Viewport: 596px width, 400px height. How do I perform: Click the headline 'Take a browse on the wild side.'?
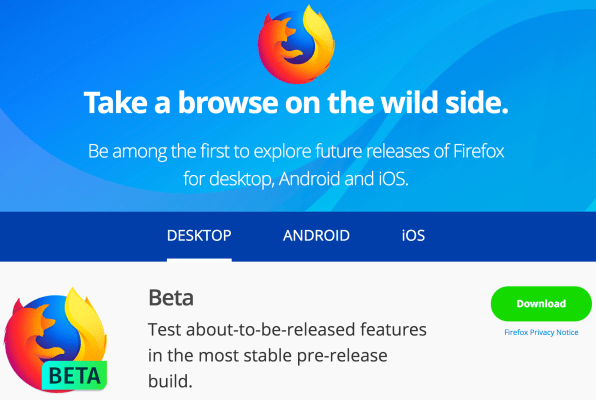tap(296, 103)
